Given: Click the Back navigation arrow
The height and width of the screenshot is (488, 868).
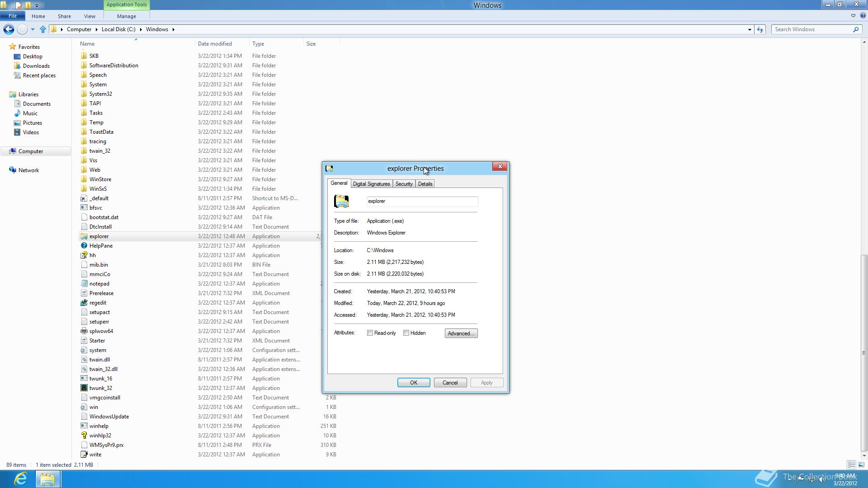Looking at the screenshot, I should coord(9,29).
